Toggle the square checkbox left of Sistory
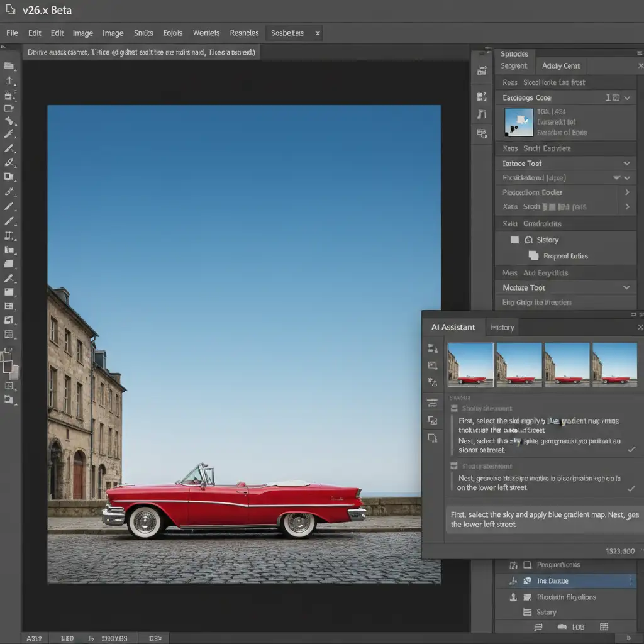644x644 pixels. point(514,240)
